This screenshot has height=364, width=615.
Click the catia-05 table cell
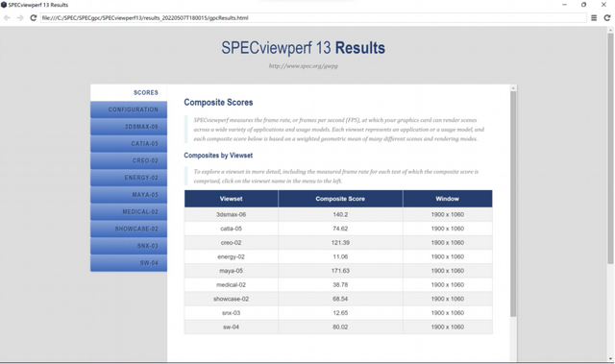231,229
